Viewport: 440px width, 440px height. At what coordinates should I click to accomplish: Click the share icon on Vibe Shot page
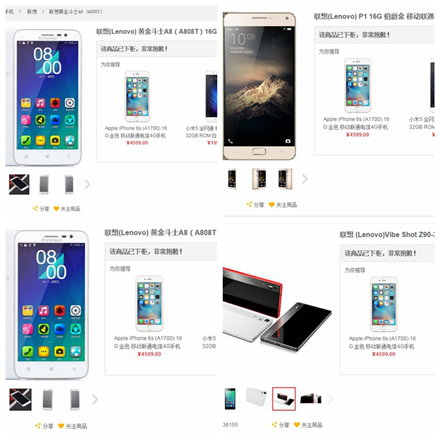pos(274,424)
